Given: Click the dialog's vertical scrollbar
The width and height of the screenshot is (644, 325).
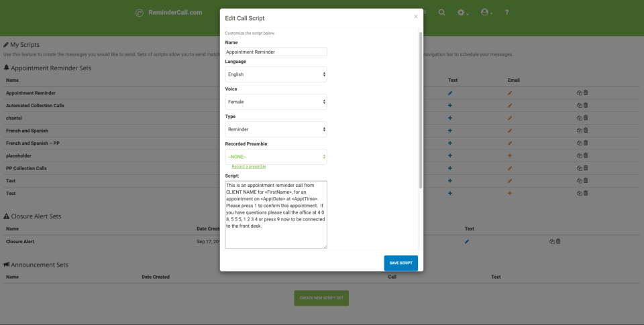Looking at the screenshot, I should tap(420, 110).
